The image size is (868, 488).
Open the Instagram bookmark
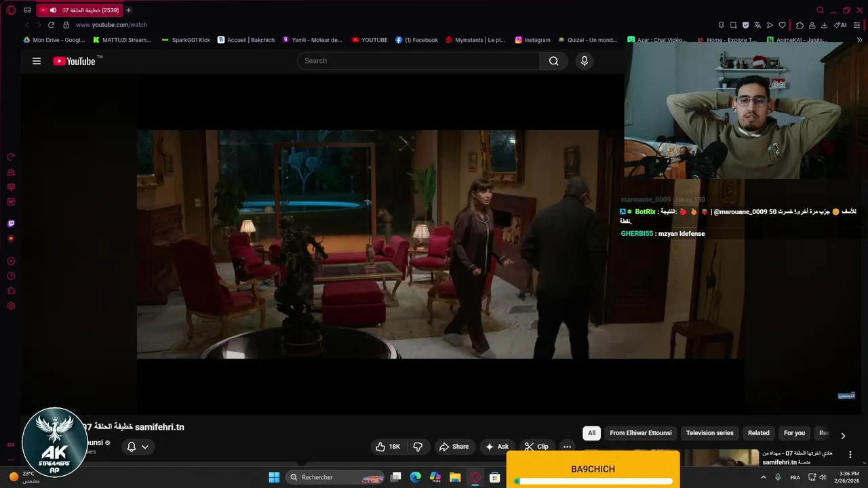(x=532, y=40)
